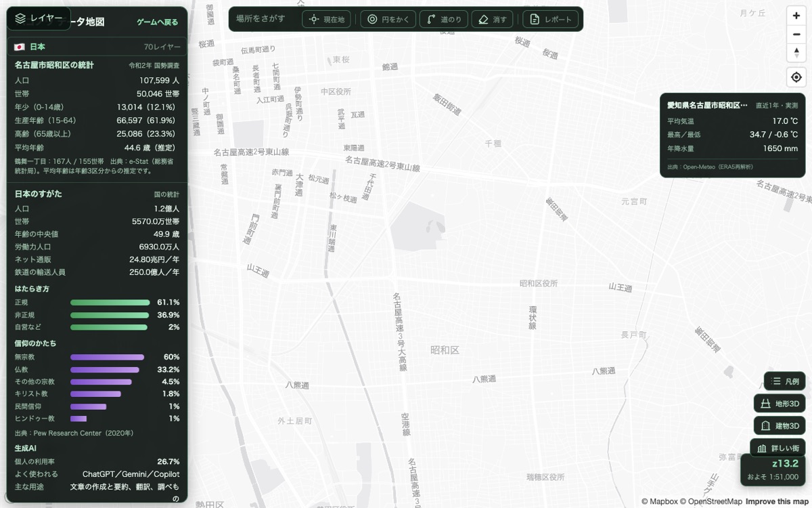
Task: Click the Japan flag icon
Action: coord(20,47)
